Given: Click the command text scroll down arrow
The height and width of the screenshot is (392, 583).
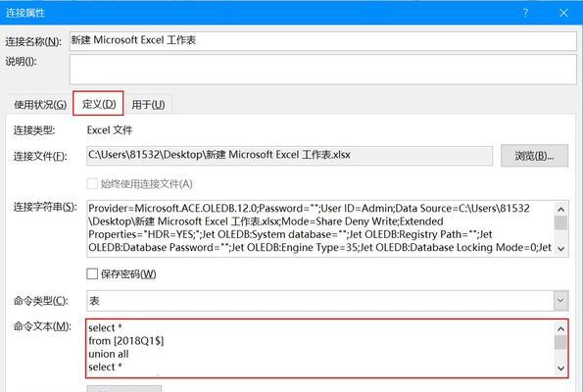Looking at the screenshot, I should click(x=560, y=368).
